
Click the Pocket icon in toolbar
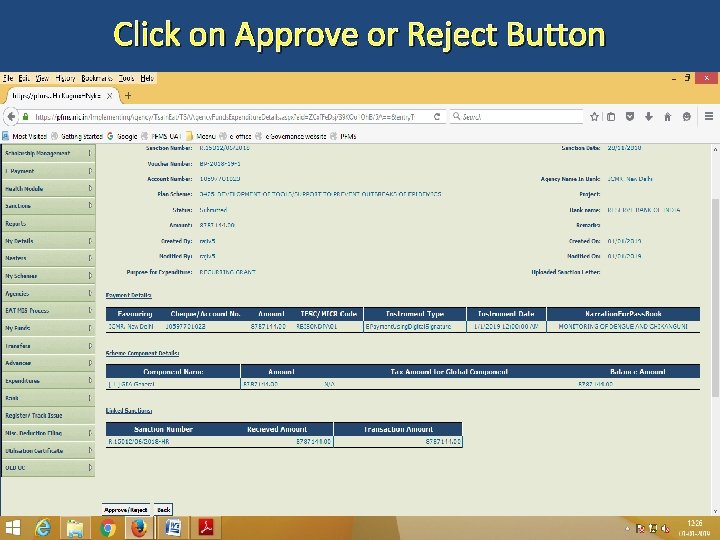(630, 117)
